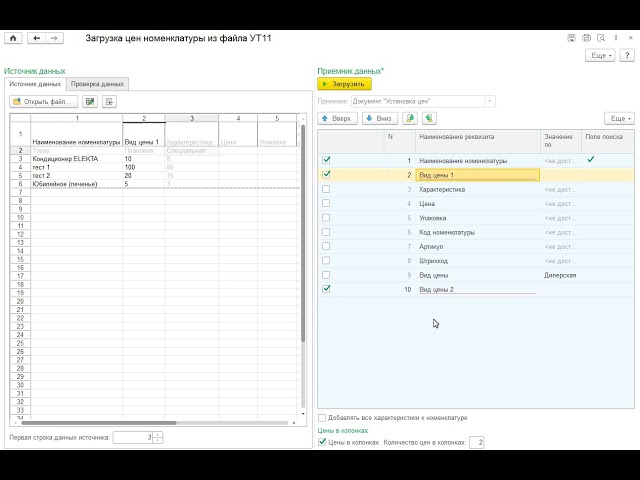Click the import icon in the source toolbar
This screenshot has width=640, height=480.
pos(109,102)
